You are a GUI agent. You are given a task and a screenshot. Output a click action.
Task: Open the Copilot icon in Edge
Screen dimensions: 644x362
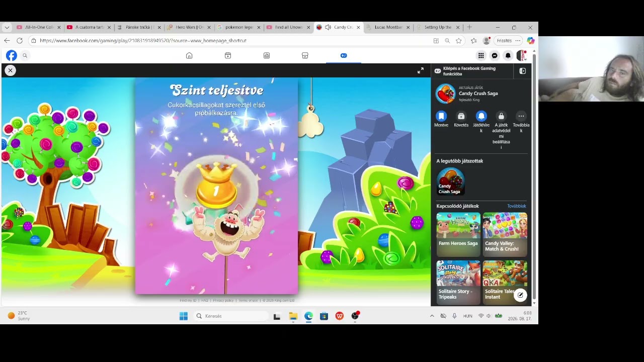click(x=531, y=41)
